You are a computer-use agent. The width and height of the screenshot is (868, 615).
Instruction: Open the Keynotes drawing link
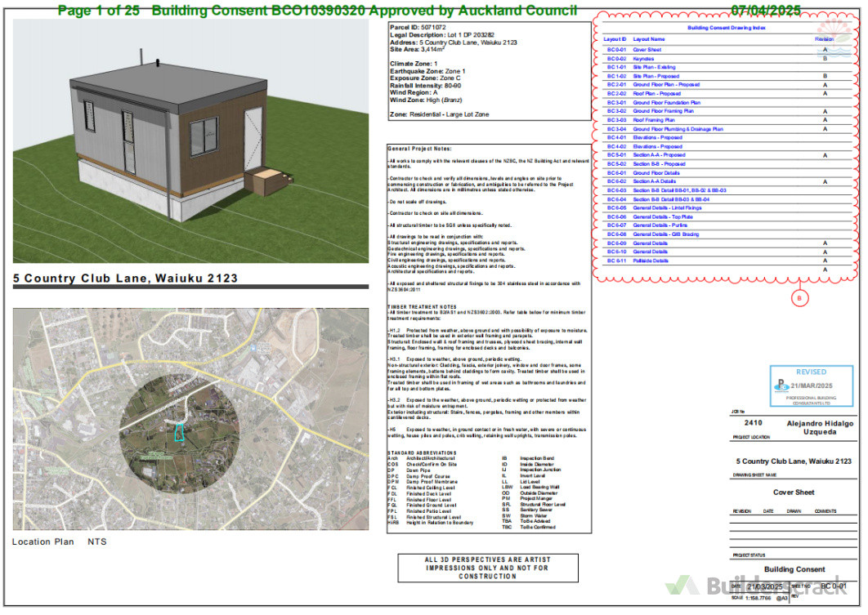point(643,59)
